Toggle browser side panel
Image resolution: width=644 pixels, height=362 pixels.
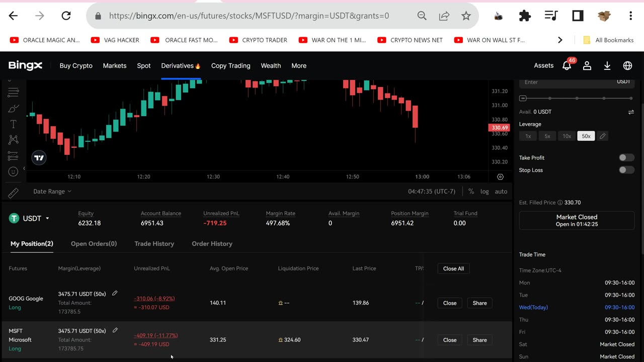[578, 16]
